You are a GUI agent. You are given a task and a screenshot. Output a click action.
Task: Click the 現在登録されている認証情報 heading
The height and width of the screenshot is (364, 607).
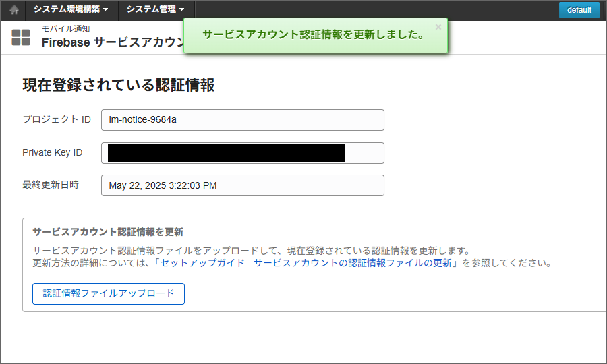click(x=119, y=85)
